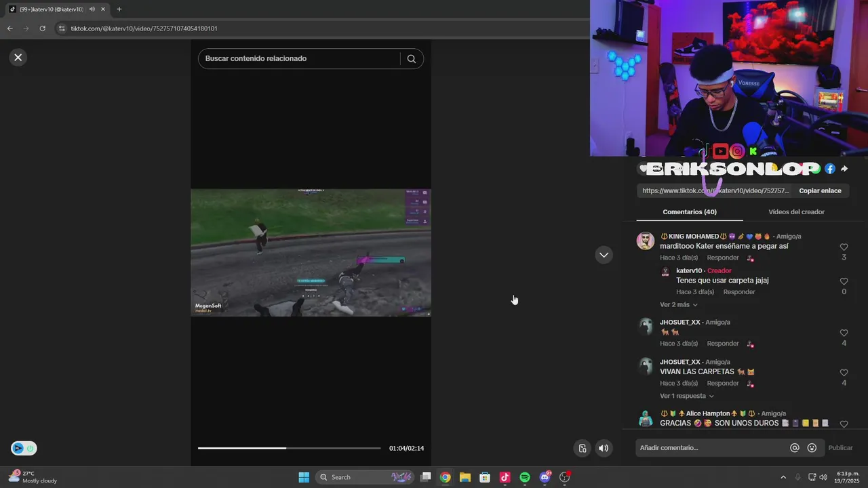
Task: Seek on the video progress bar
Action: (x=290, y=448)
